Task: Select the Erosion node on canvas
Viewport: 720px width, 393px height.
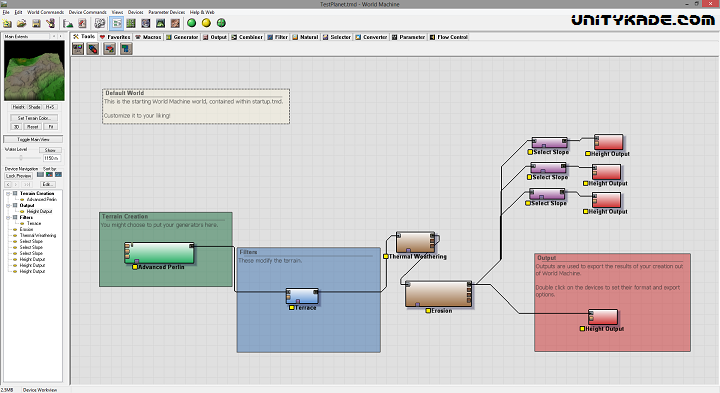Action: 439,294
